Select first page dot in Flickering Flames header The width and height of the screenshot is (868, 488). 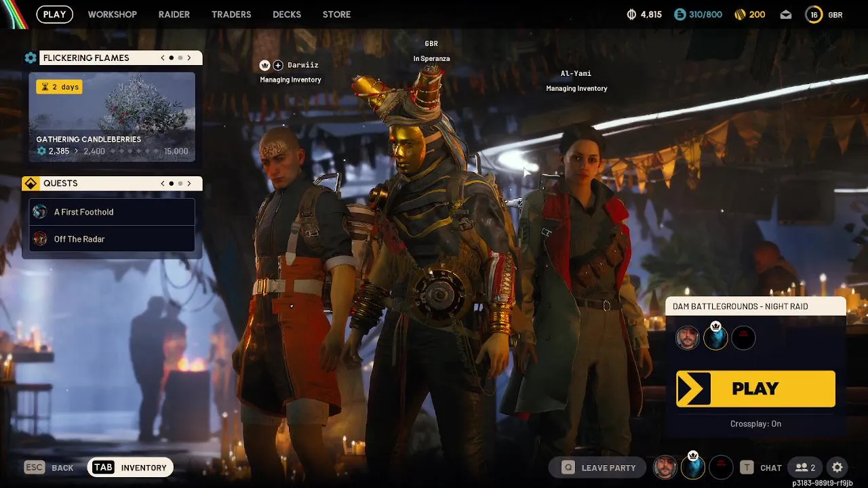(171, 58)
